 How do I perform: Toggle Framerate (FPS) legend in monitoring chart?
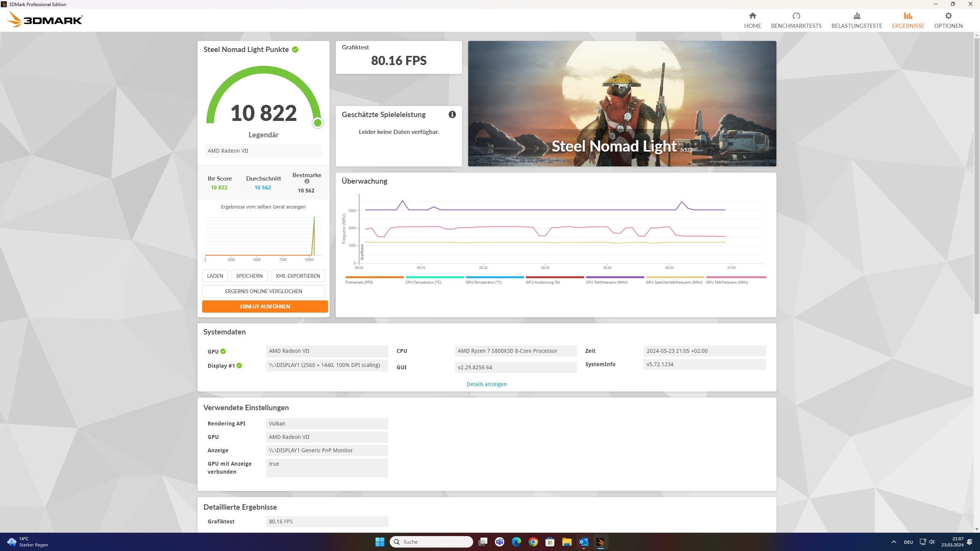(359, 282)
